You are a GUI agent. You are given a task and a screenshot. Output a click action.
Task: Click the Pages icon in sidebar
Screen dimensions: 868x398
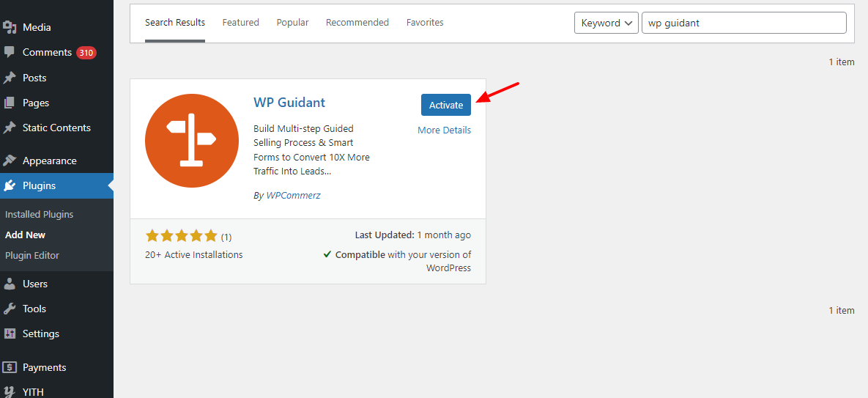tap(10, 103)
